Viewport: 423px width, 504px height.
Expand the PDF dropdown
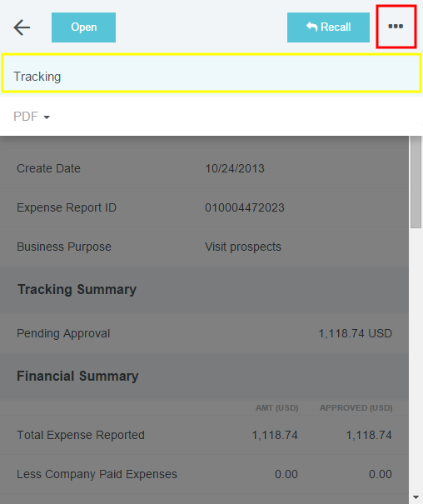coord(32,117)
